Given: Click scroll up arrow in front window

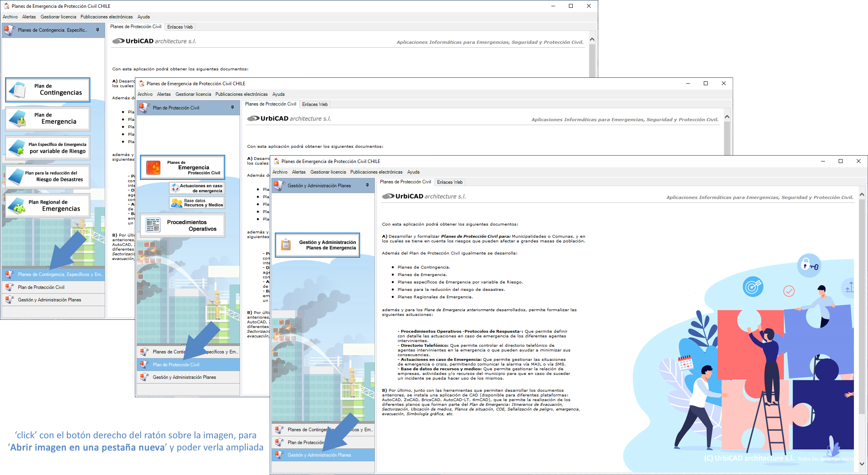Looking at the screenshot, I should (862, 195).
